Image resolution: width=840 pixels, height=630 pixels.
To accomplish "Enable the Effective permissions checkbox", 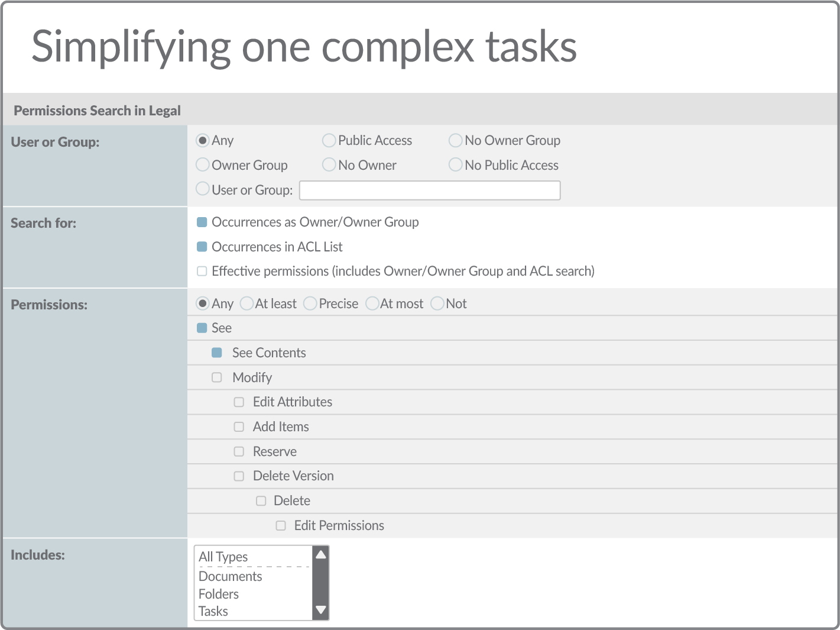I will [202, 272].
